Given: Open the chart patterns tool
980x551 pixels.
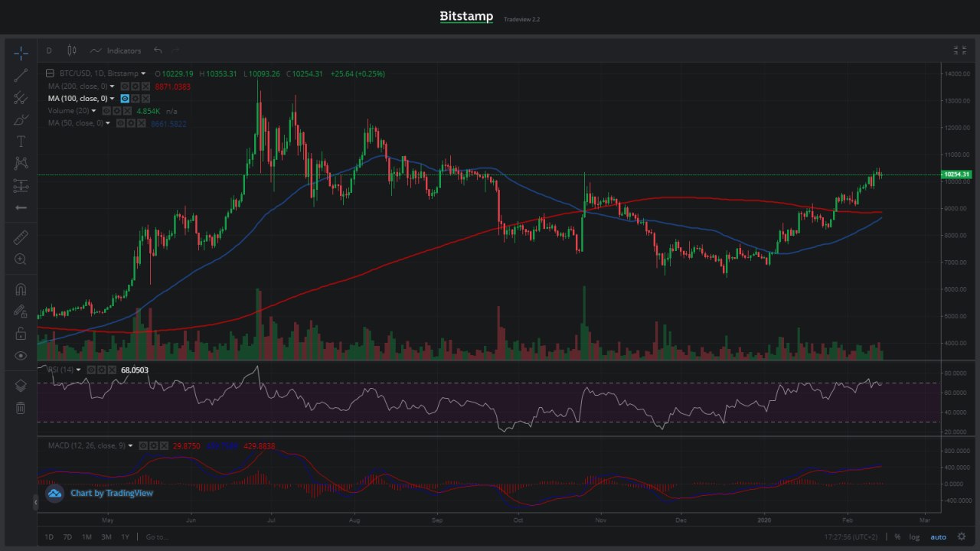Looking at the screenshot, I should [21, 163].
